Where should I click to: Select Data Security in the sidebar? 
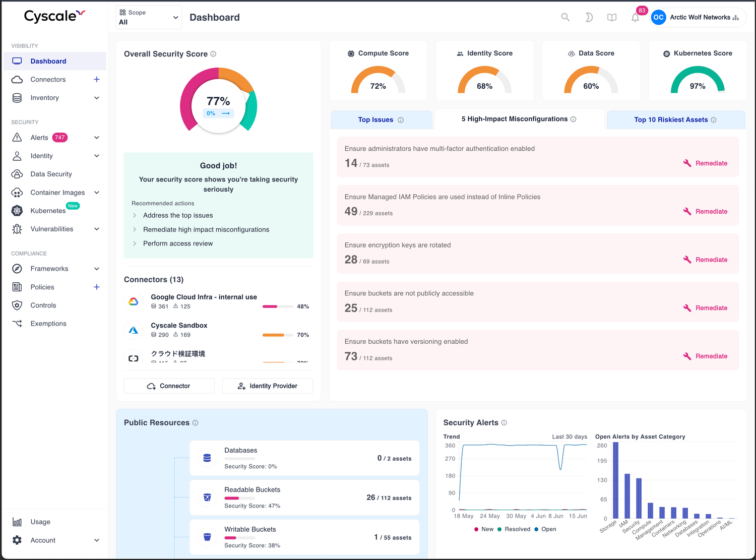point(51,174)
